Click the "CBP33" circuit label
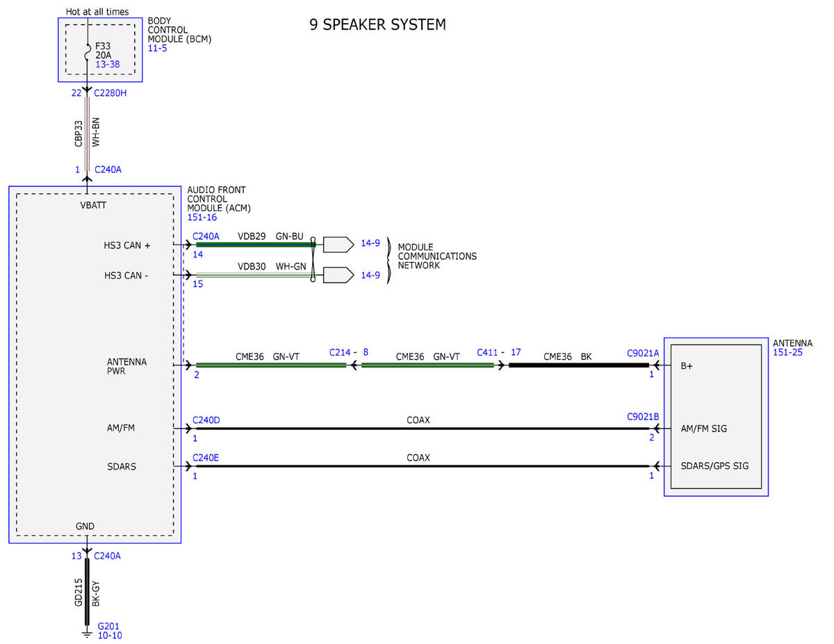Screen dimensions: 834x644 click(79, 133)
